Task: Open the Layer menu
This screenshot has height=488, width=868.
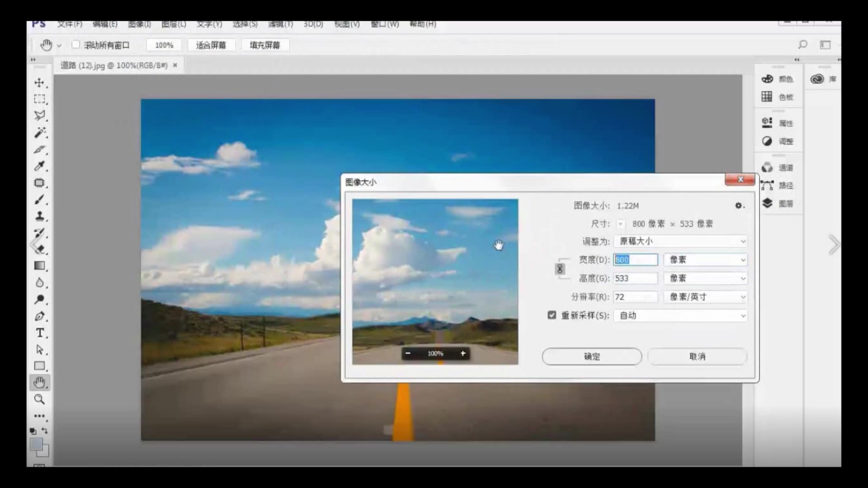Action: (174, 24)
